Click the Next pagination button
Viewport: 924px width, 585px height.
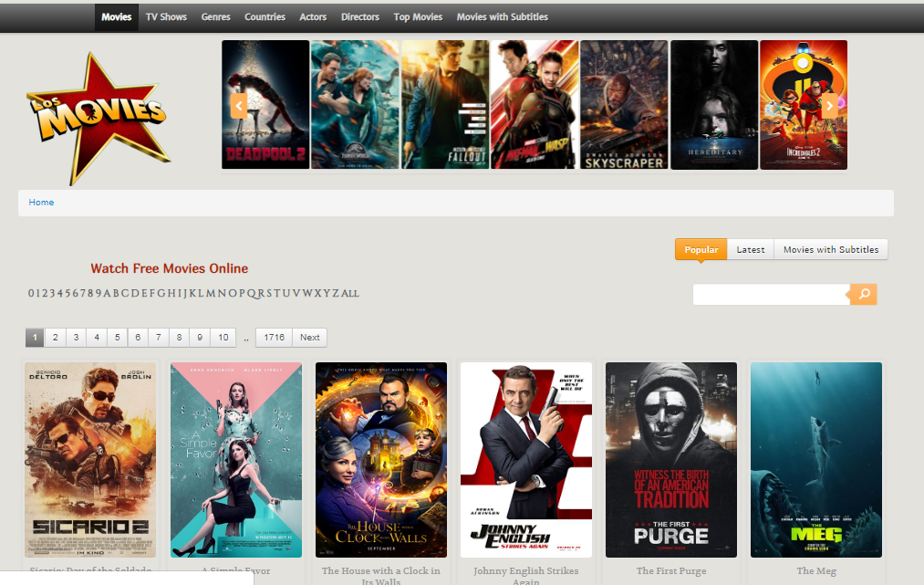point(310,338)
